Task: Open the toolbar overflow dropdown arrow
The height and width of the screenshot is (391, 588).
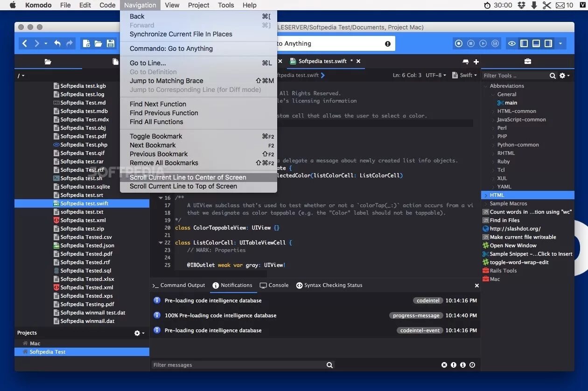Action: click(x=560, y=43)
